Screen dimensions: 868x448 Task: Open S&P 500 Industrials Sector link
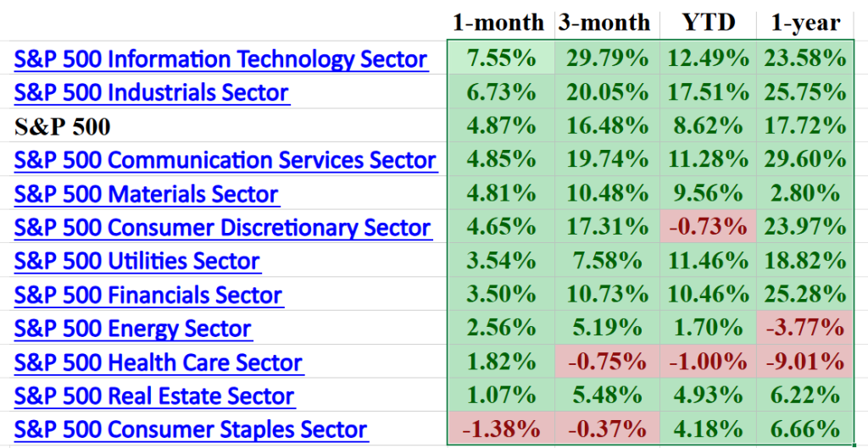tap(152, 92)
